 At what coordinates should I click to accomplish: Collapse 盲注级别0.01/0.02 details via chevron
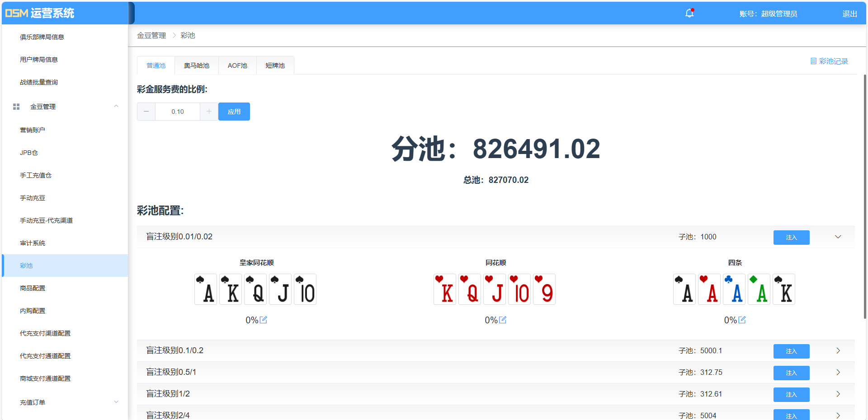[838, 237]
